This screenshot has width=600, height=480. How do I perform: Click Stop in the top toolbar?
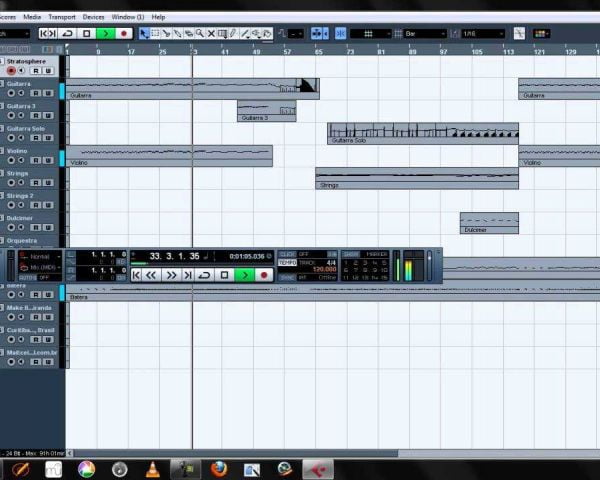(86, 34)
